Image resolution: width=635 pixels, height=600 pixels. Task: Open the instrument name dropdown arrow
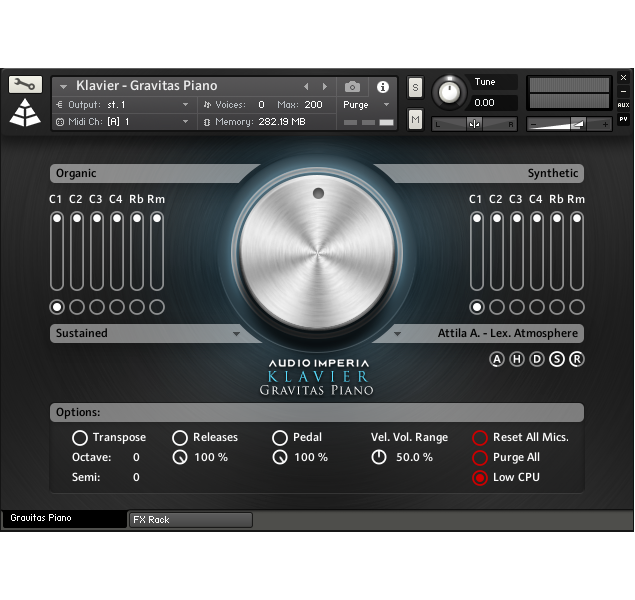point(63,87)
